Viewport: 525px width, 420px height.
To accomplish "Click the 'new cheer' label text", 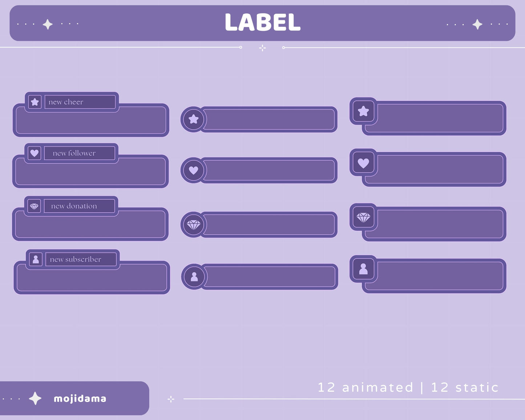I will (x=66, y=102).
